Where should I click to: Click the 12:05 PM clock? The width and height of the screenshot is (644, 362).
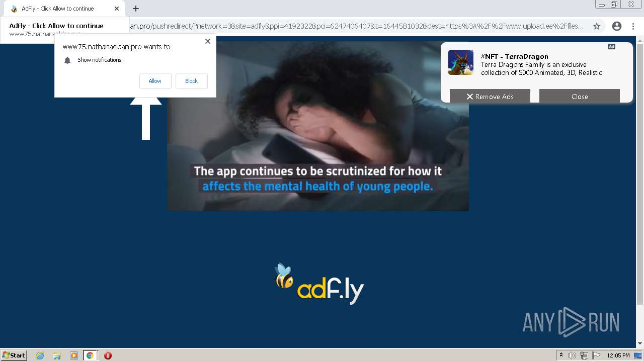point(618,355)
